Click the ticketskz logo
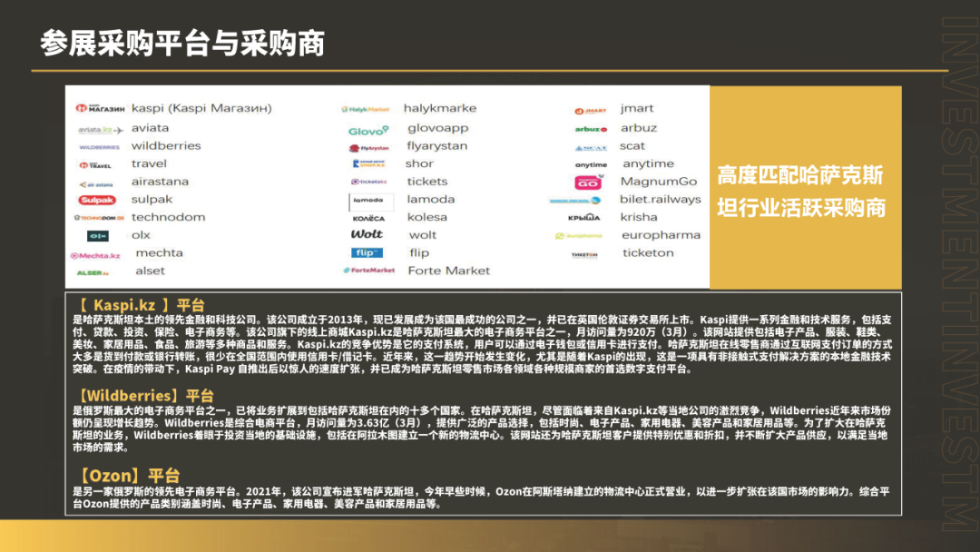The height and width of the screenshot is (552, 980). (368, 182)
